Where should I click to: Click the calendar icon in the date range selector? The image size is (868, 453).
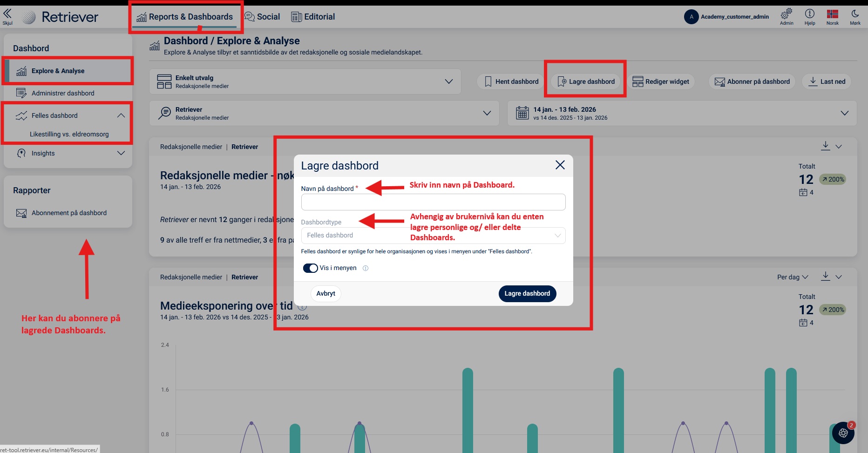(522, 113)
